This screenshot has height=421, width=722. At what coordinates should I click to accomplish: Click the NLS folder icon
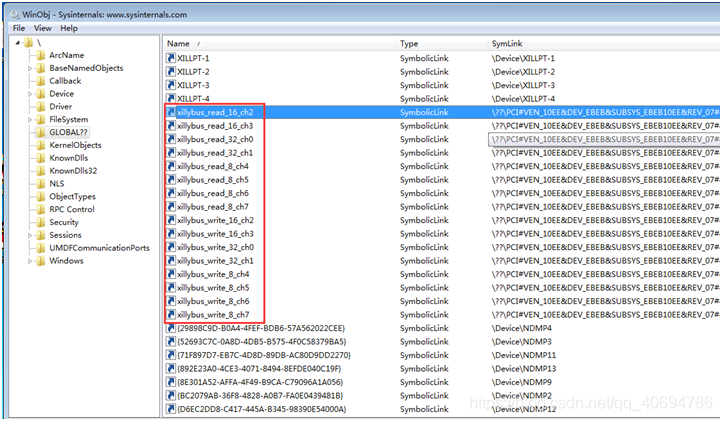(41, 184)
